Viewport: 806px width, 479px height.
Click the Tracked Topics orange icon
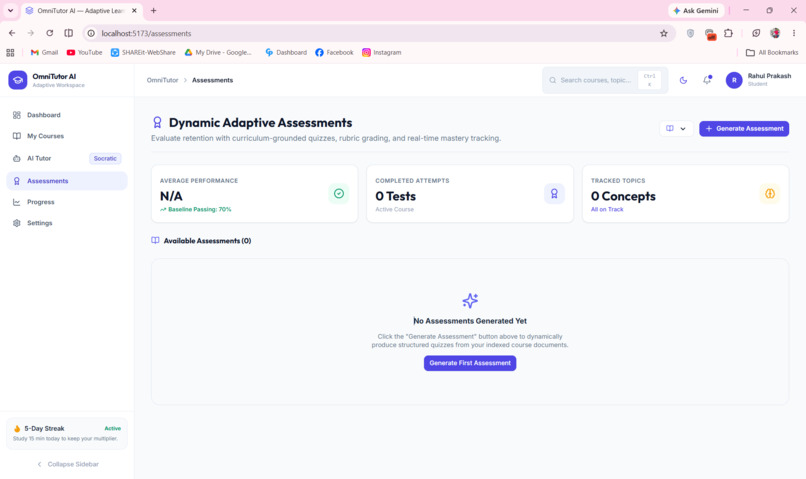[x=770, y=194]
